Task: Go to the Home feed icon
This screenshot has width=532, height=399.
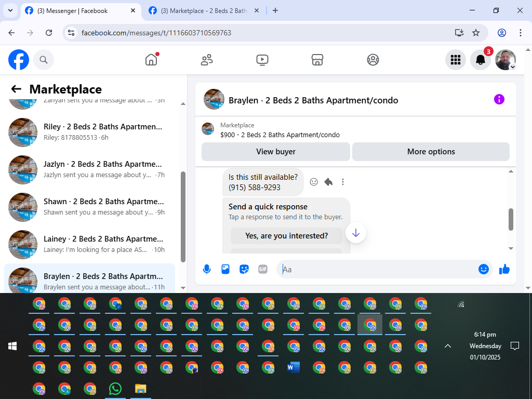Action: 151,60
